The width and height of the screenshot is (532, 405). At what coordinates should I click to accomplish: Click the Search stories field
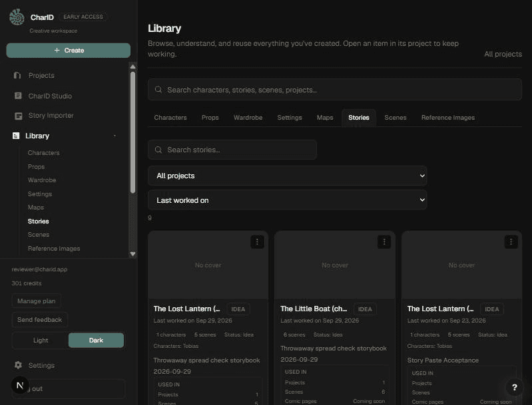click(232, 150)
